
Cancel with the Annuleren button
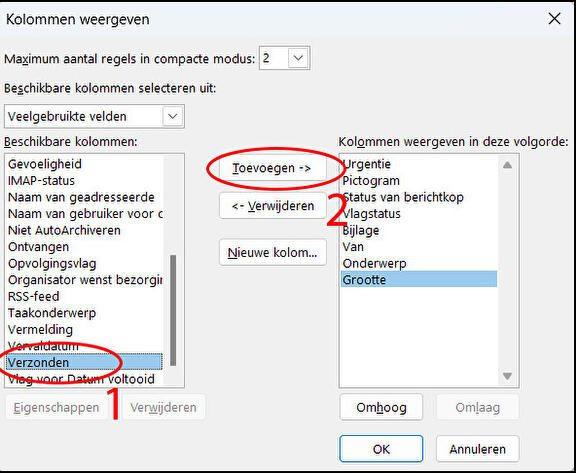click(478, 449)
